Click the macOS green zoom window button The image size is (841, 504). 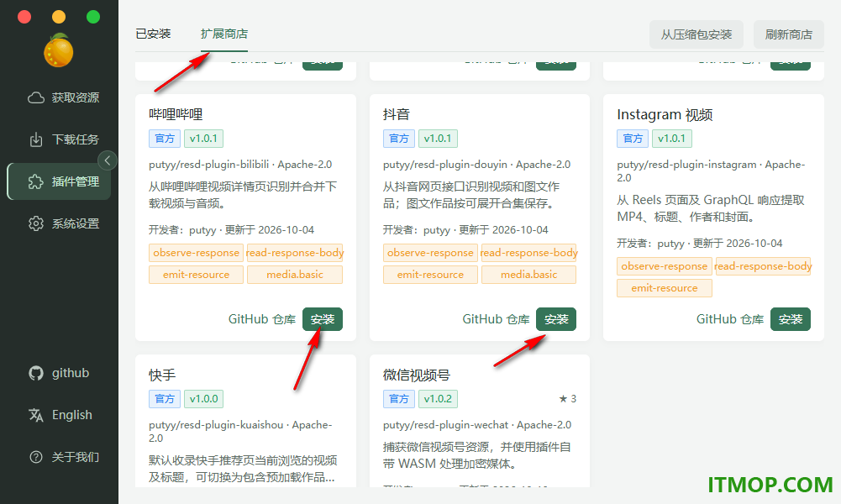point(93,17)
